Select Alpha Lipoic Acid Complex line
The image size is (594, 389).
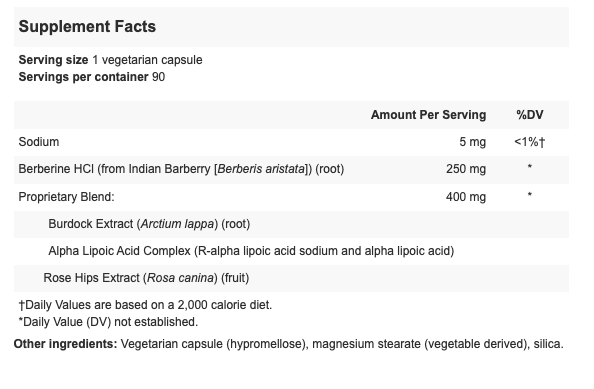[251, 251]
